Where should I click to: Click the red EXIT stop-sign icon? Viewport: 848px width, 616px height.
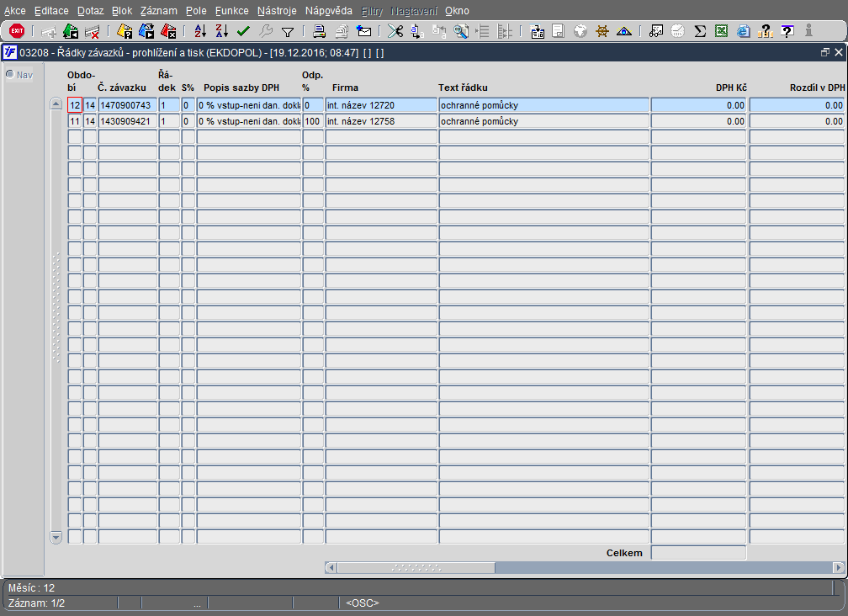point(18,31)
